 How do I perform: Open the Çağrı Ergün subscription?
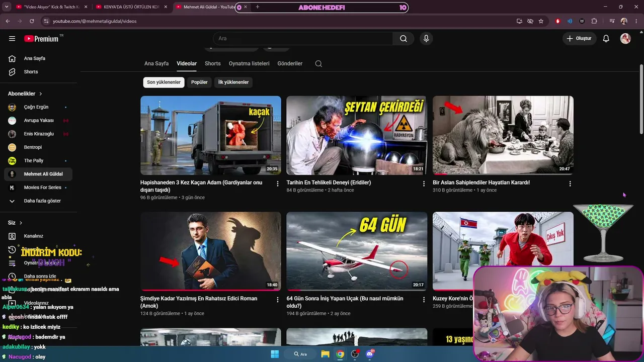point(39,107)
